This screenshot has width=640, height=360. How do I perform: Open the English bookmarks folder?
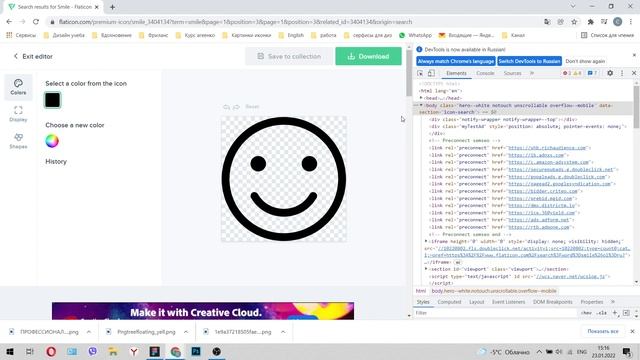click(291, 36)
